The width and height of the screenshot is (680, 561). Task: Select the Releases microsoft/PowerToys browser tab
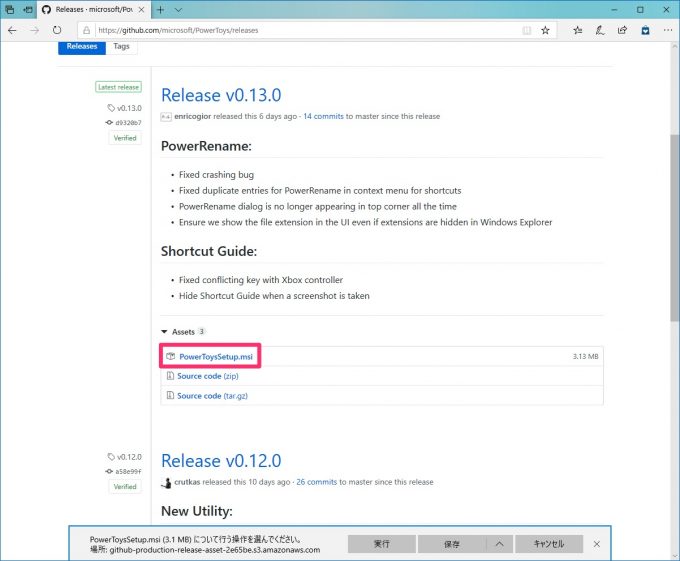(x=93, y=10)
